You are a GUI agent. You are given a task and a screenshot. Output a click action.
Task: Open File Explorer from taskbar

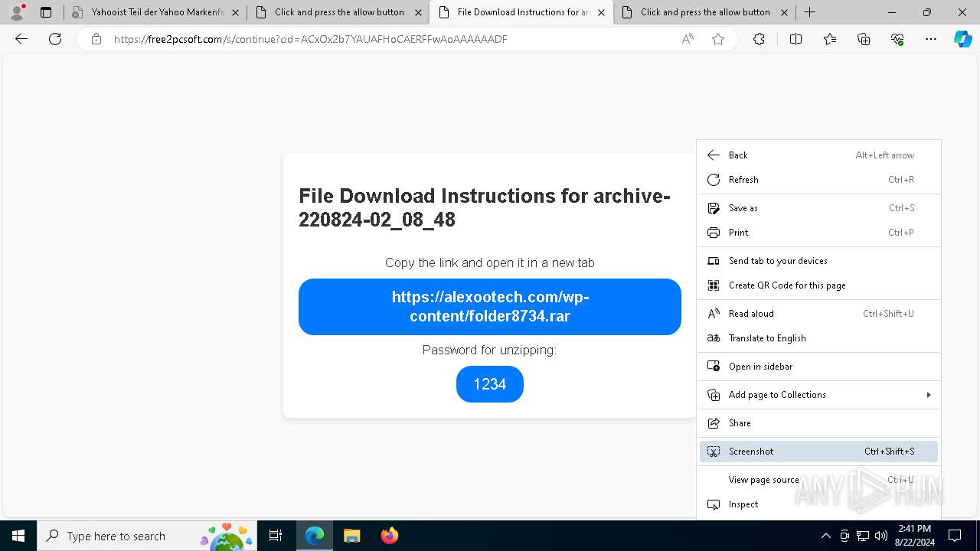[x=351, y=536]
